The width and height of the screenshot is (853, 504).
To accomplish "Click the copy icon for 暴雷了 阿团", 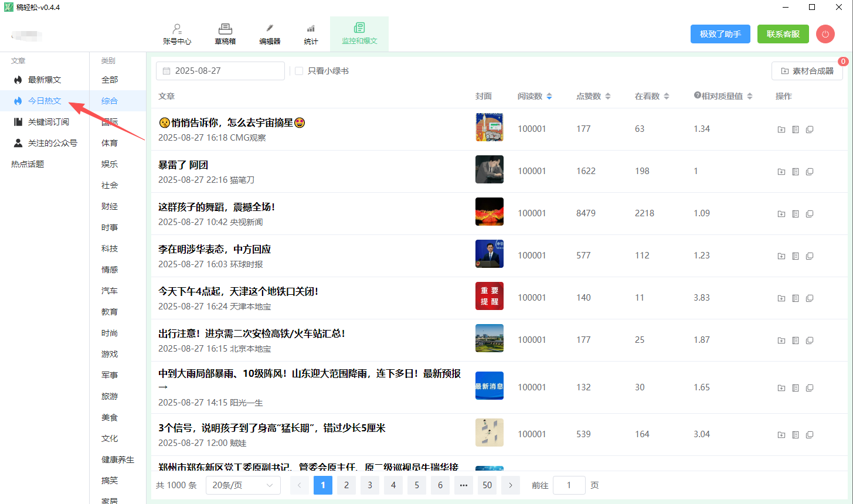I will click(810, 172).
